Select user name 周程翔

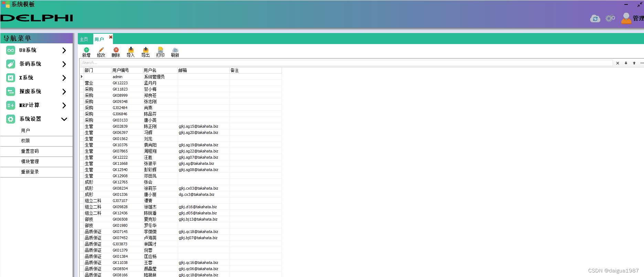point(160,151)
